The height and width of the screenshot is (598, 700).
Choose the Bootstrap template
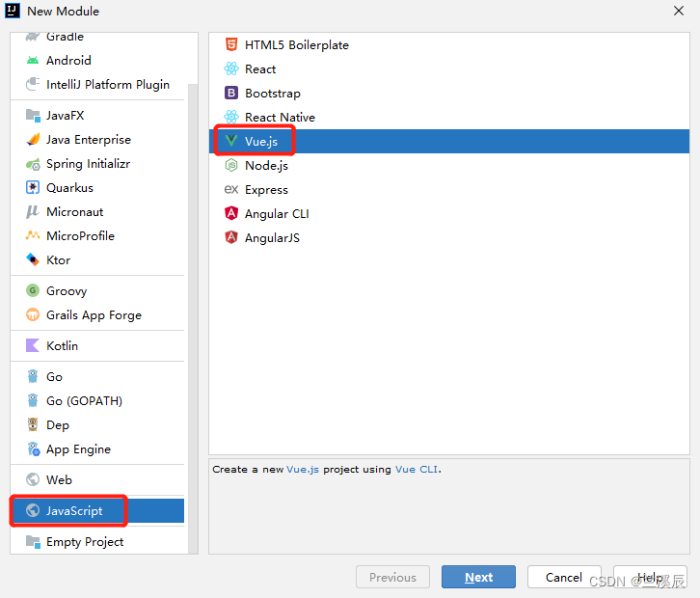tap(449, 93)
